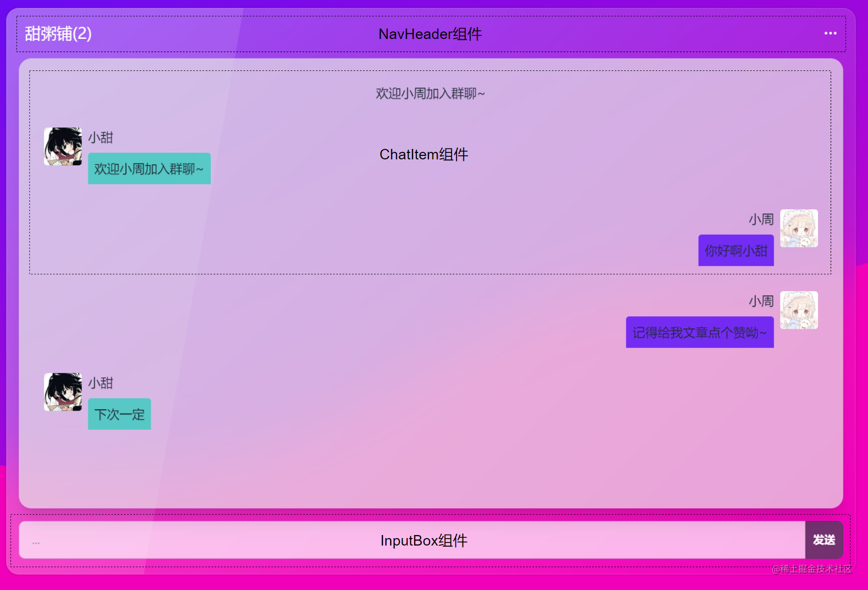Click the username 小甜 above the first message
Image resolution: width=868 pixels, height=590 pixels.
(101, 137)
